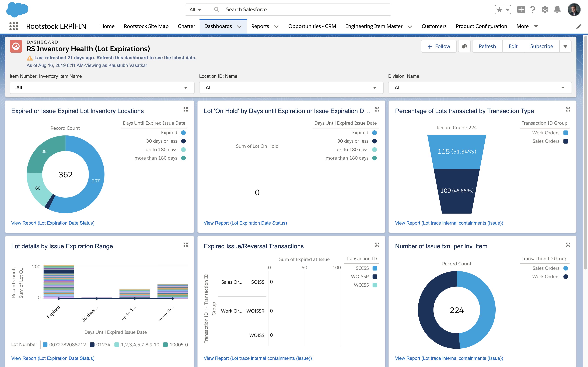Open the Item Number filter dropdown
Screen dimensions: 588x367
pyautogui.click(x=102, y=88)
